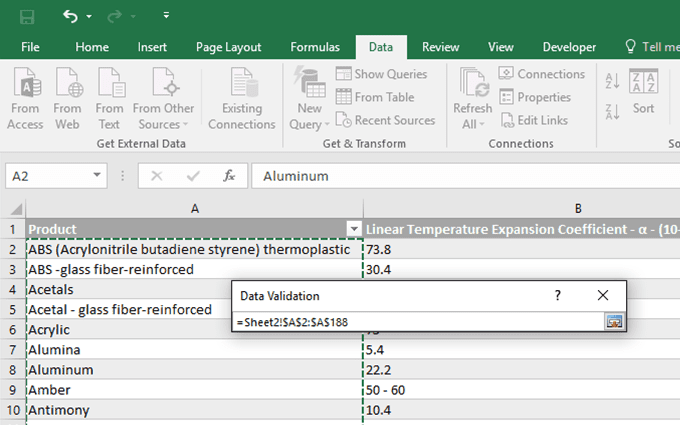Open Customize Quick Access Toolbar dropdown

tap(166, 15)
